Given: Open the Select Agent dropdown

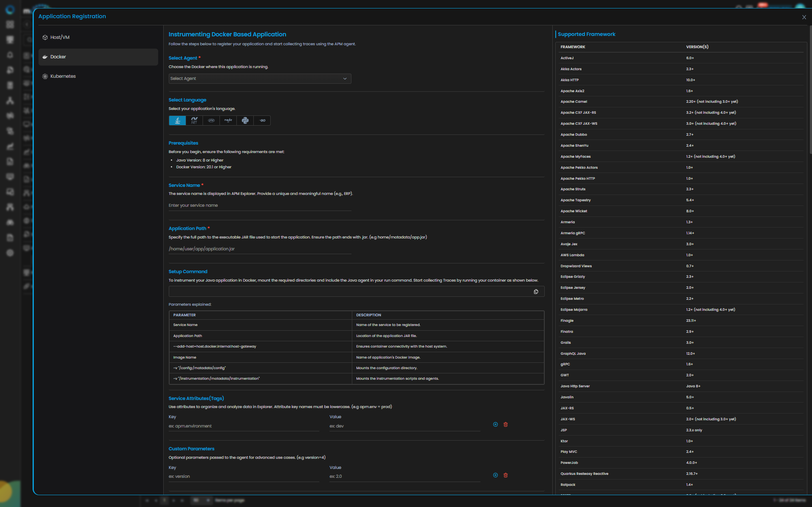Looking at the screenshot, I should [x=260, y=79].
